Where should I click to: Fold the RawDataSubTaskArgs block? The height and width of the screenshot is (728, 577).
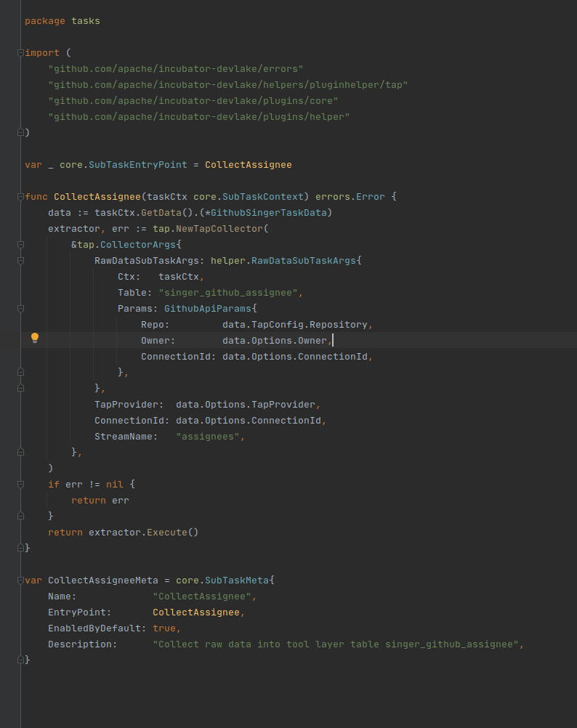click(20, 261)
